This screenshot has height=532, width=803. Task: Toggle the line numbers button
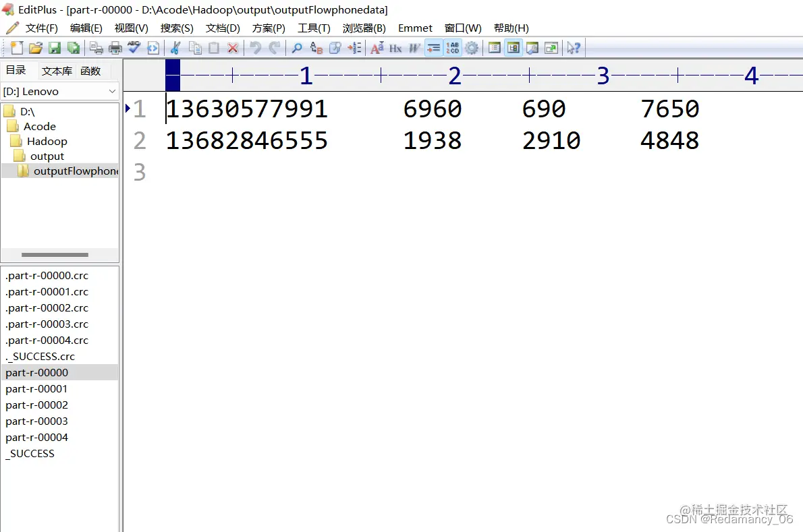452,48
